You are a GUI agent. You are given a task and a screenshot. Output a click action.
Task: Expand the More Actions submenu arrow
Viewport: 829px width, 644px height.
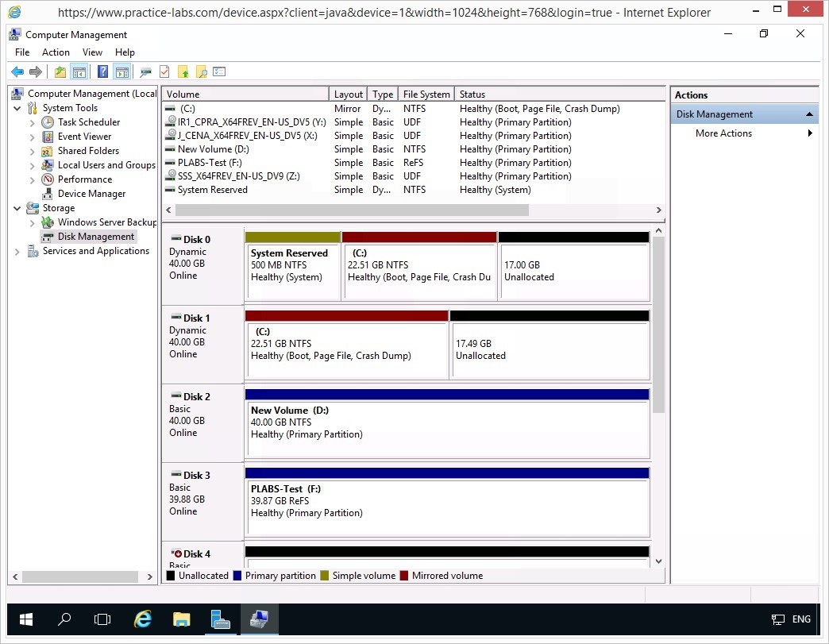[810, 133]
